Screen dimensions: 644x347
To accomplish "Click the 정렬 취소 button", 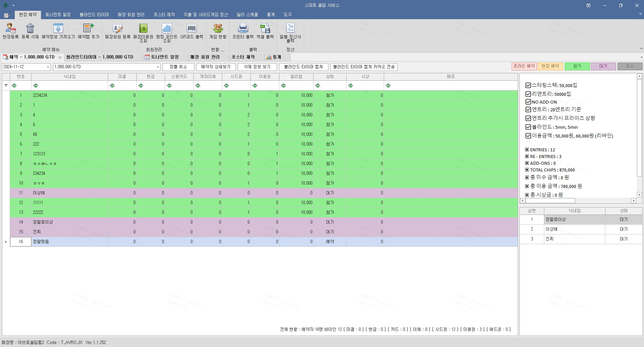I will pyautogui.click(x=178, y=67).
